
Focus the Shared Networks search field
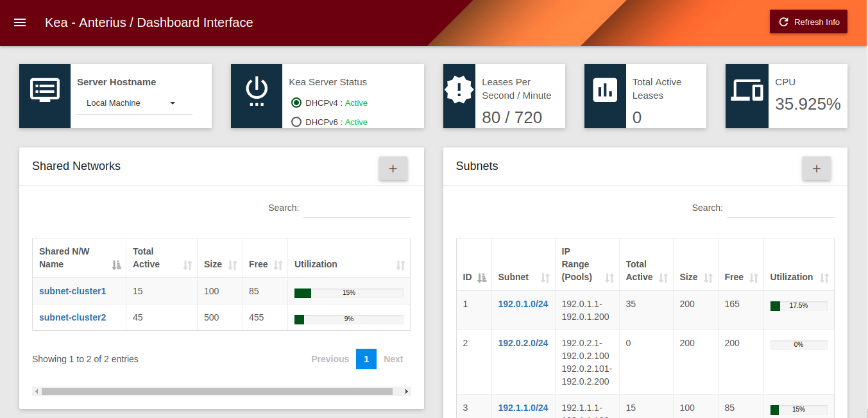pyautogui.click(x=357, y=208)
